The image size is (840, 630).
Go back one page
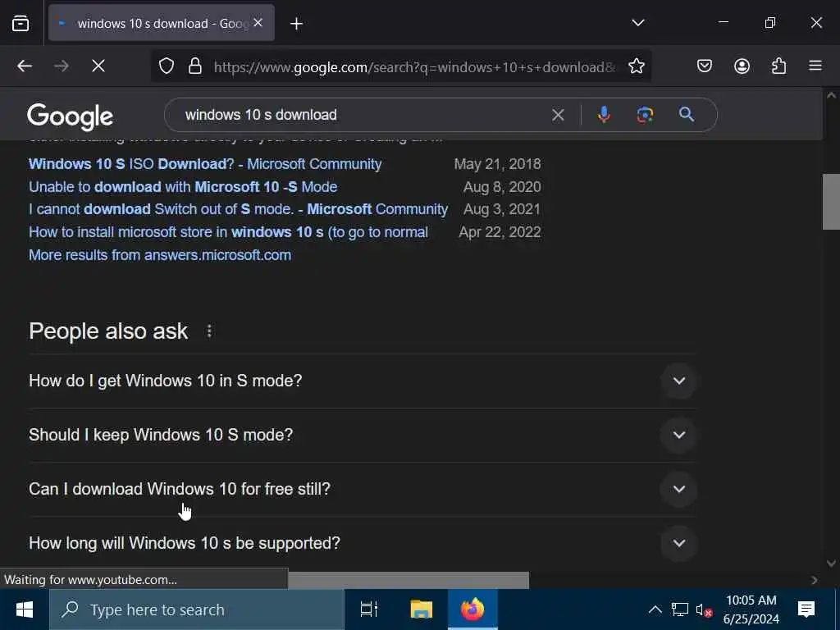[25, 66]
